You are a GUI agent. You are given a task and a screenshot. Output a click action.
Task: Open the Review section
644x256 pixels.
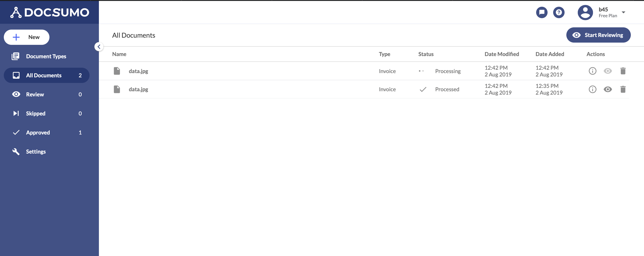click(47, 94)
